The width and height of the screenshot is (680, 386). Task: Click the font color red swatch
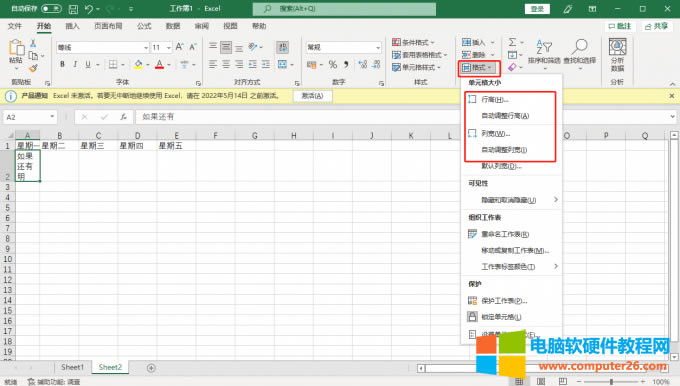[x=160, y=65]
